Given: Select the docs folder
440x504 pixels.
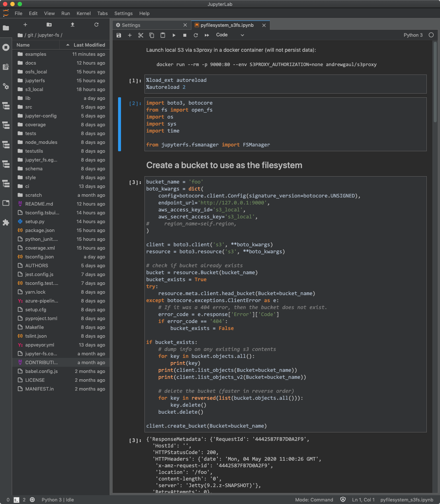Looking at the screenshot, I should click(61, 63).
